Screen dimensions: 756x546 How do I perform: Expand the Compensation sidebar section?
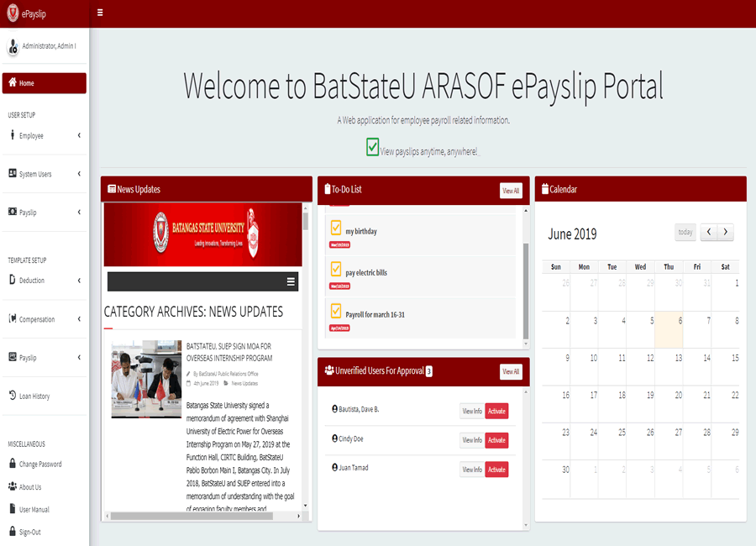click(x=14, y=319)
